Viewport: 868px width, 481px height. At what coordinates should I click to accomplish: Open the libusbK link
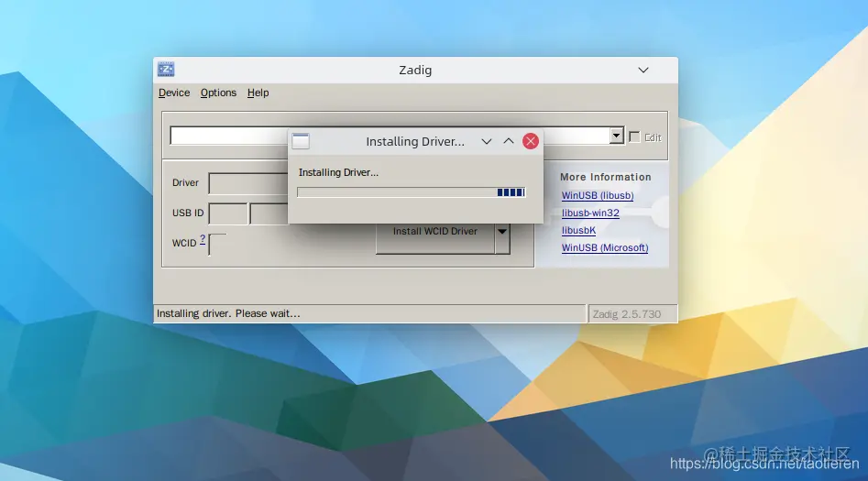(x=578, y=230)
